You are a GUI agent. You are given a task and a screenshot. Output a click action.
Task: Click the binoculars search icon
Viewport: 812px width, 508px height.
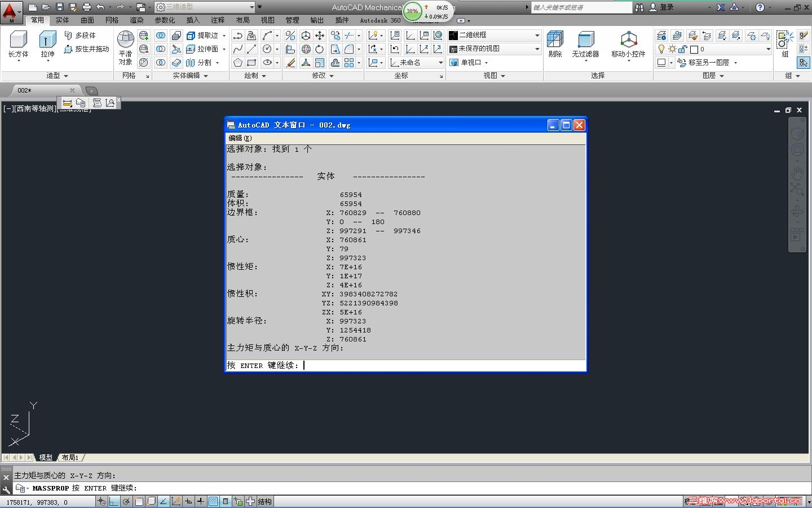click(639, 7)
